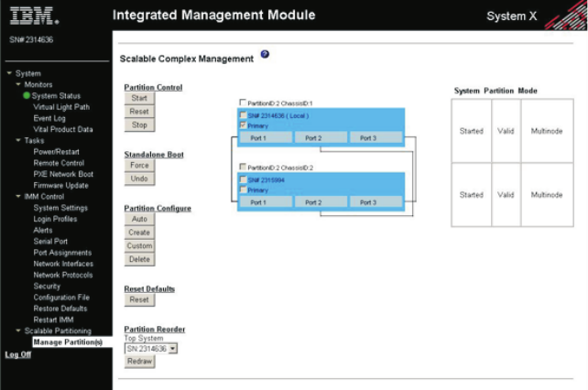Click the SN# 2315994 label

(x=266, y=180)
